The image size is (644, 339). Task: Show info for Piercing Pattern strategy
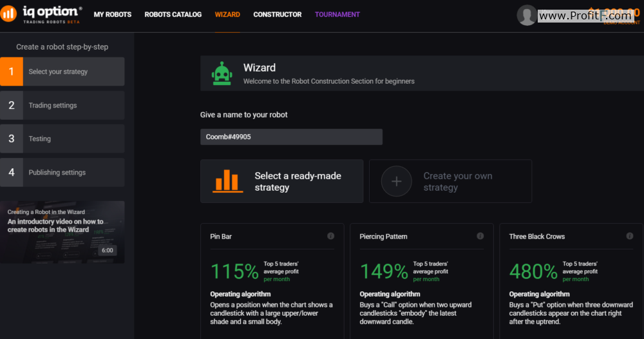click(480, 236)
